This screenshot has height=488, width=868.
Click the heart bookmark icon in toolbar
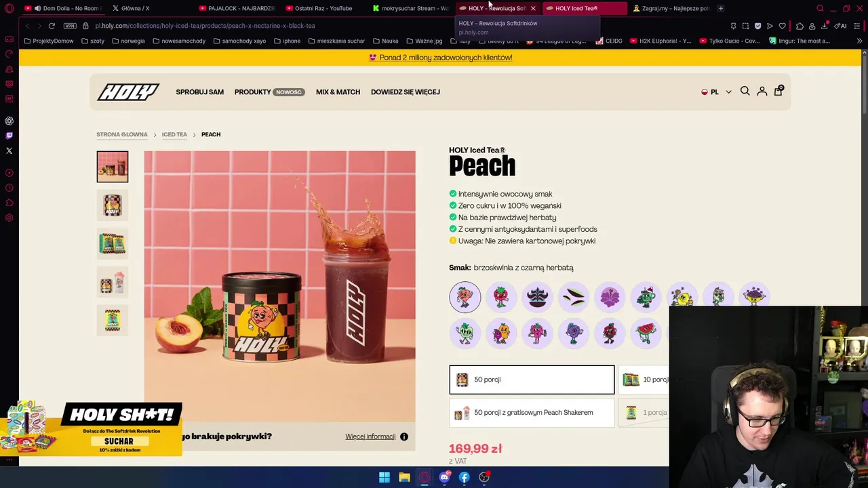[782, 26]
